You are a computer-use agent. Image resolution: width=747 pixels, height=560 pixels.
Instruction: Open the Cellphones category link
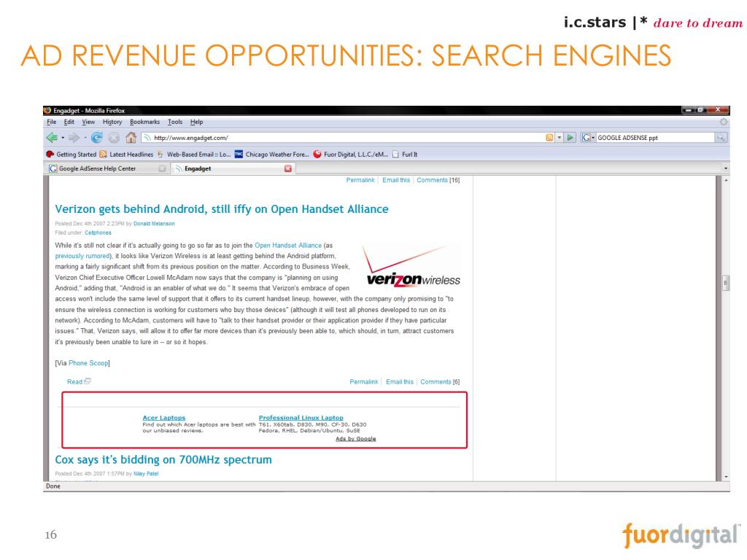tap(98, 233)
